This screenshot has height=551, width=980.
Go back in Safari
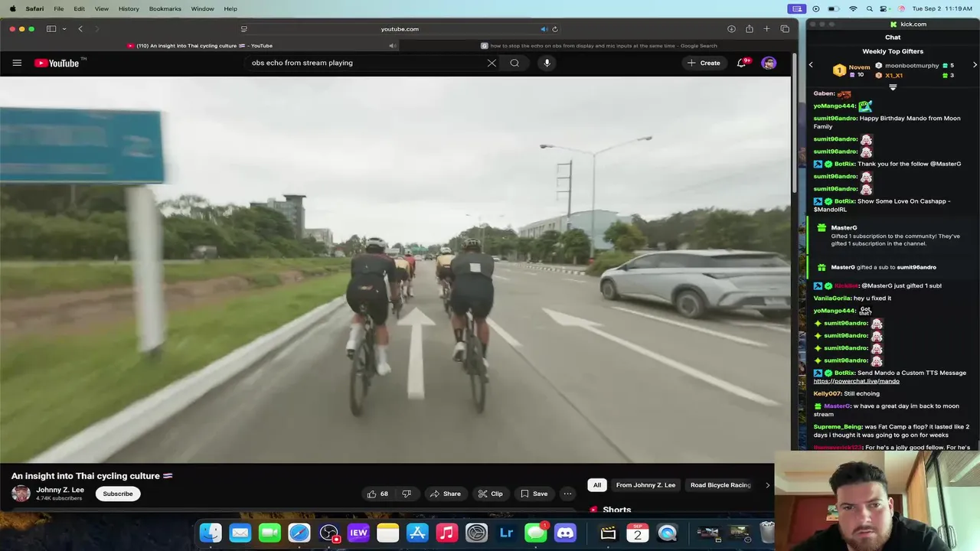[80, 29]
